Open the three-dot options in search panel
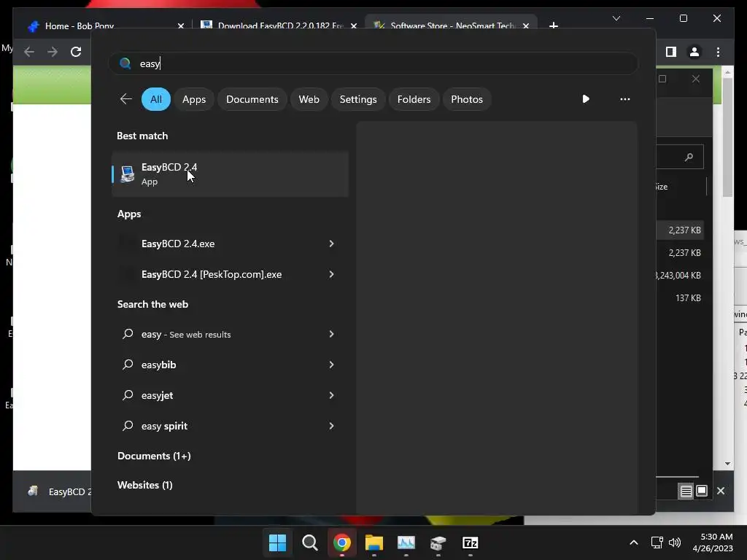This screenshot has height=560, width=747. pos(625,99)
